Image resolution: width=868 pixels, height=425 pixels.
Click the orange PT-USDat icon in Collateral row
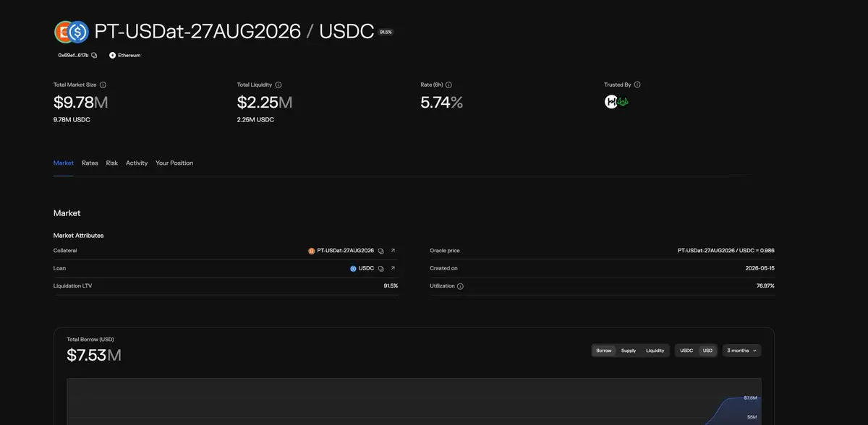pyautogui.click(x=312, y=251)
